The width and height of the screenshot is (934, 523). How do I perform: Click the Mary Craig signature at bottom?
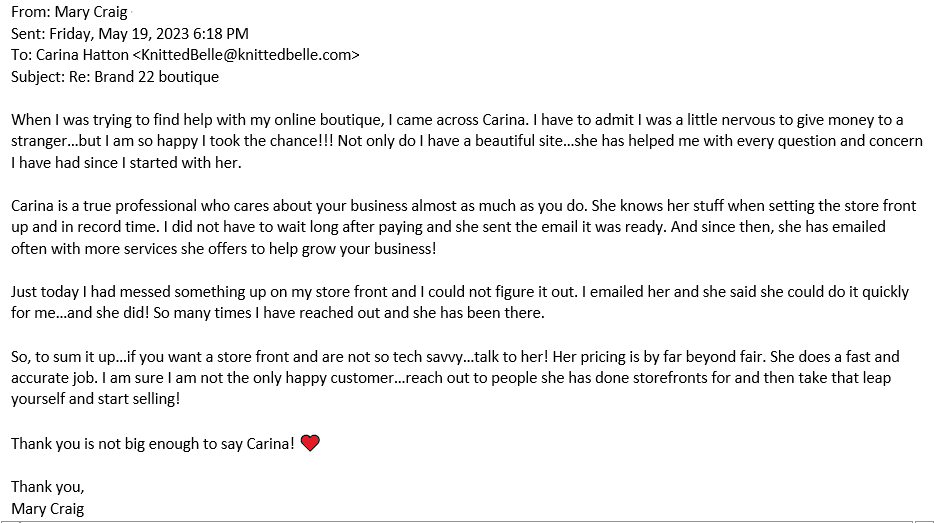[x=48, y=508]
